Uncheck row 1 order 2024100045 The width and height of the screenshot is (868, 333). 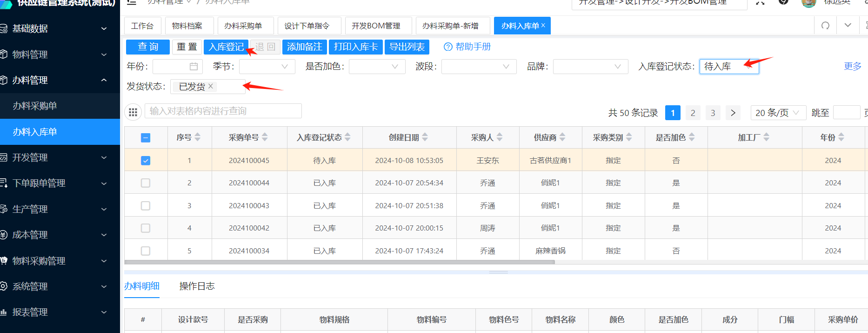[146, 161]
